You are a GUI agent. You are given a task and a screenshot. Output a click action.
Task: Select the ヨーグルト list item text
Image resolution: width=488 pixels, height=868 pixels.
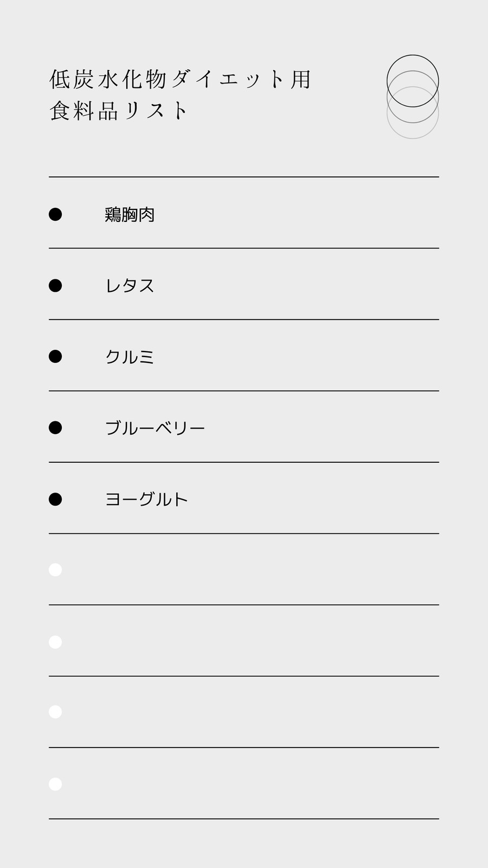(146, 499)
